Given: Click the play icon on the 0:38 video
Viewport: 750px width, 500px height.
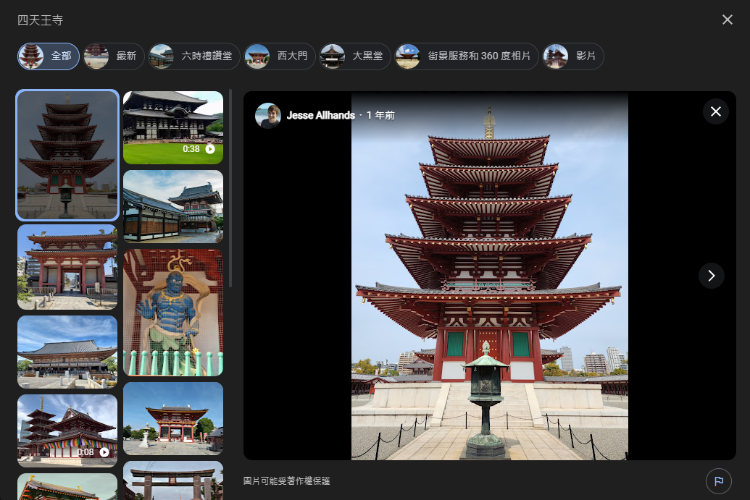Looking at the screenshot, I should tap(210, 149).
